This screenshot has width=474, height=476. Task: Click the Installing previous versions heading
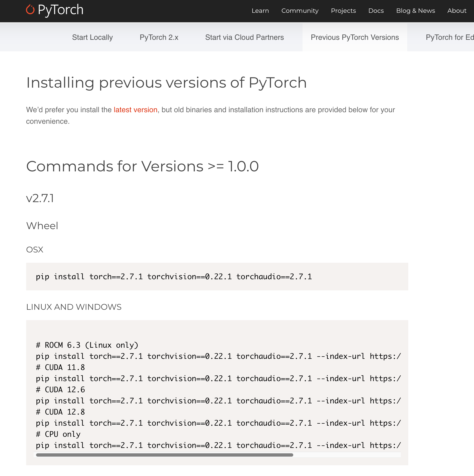pos(167,82)
